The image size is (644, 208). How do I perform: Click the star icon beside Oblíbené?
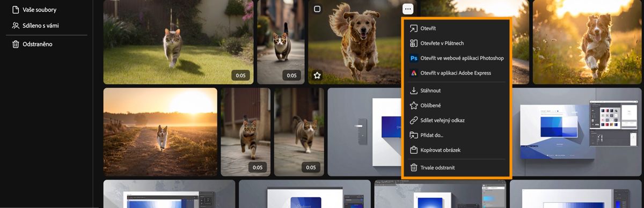(x=414, y=106)
